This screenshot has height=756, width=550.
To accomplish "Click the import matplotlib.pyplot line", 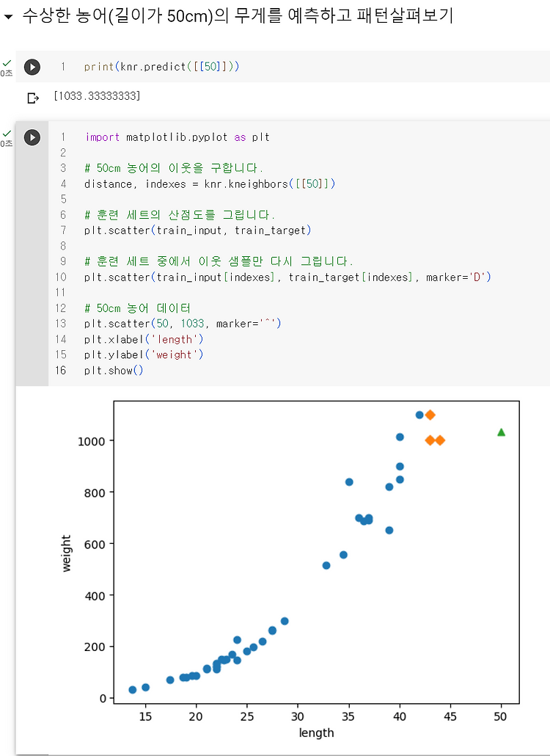I will pyautogui.click(x=177, y=137).
